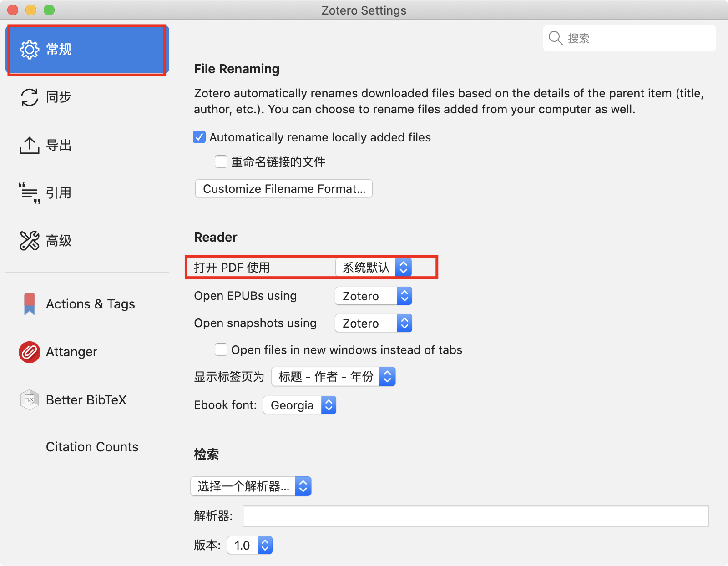This screenshot has height=566, width=728.
Task: Open the Open EPUBs using dropdown
Action: coord(374,296)
